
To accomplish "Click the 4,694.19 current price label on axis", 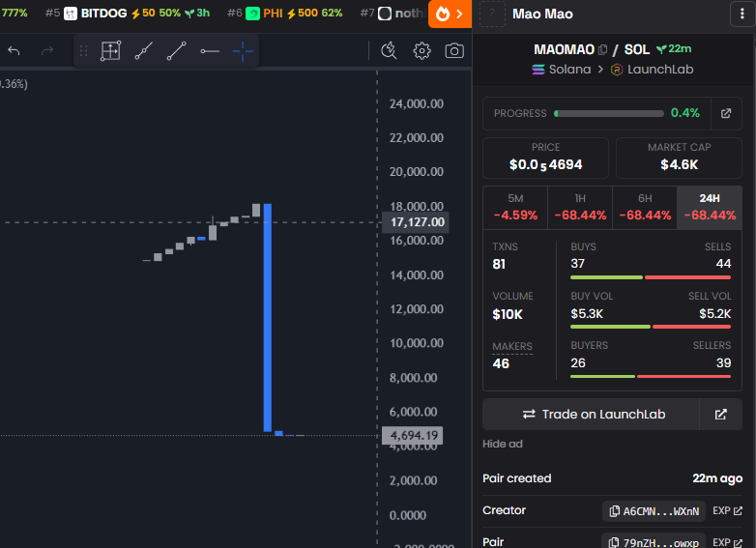I will pos(412,436).
